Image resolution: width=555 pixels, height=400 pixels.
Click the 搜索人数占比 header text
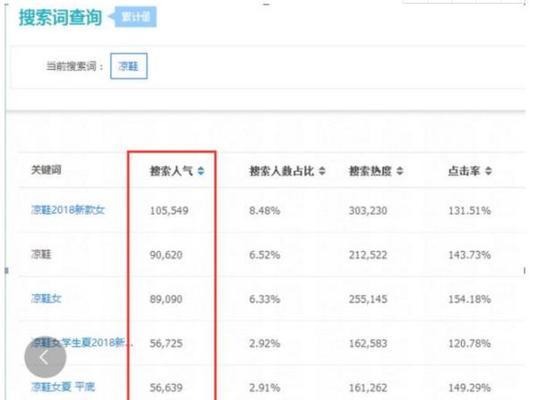tap(282, 171)
